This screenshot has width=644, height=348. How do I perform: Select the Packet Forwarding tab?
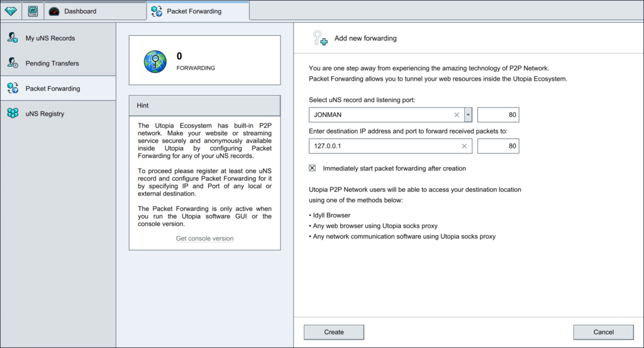(x=198, y=10)
